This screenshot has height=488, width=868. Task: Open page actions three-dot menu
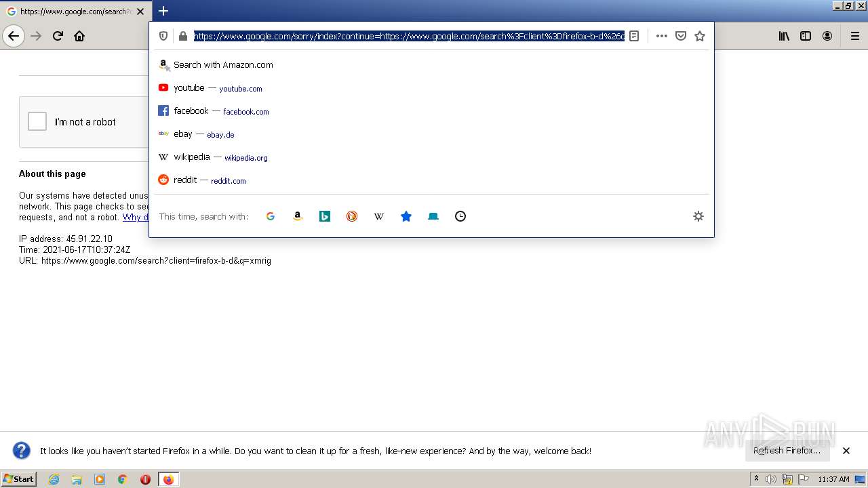[x=662, y=36]
